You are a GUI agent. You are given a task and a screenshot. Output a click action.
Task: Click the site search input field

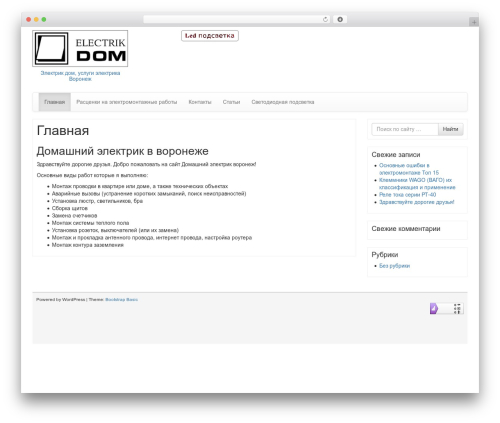pos(405,129)
